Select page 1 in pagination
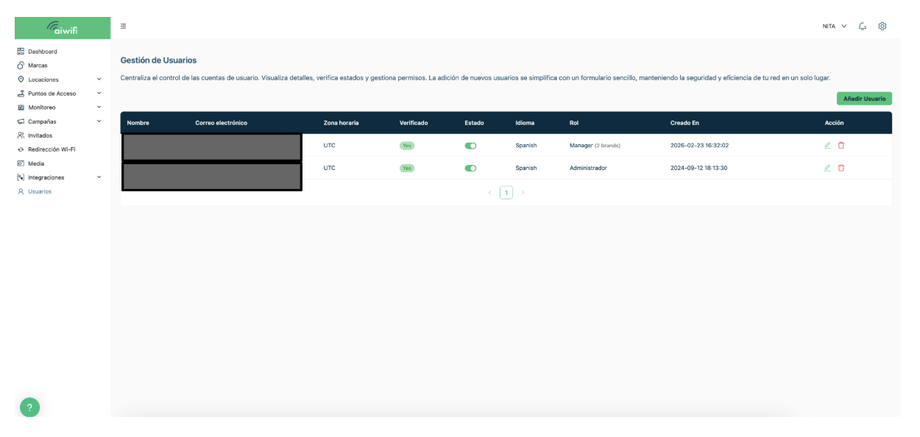Viewport: 920px width, 437px height. pos(506,192)
